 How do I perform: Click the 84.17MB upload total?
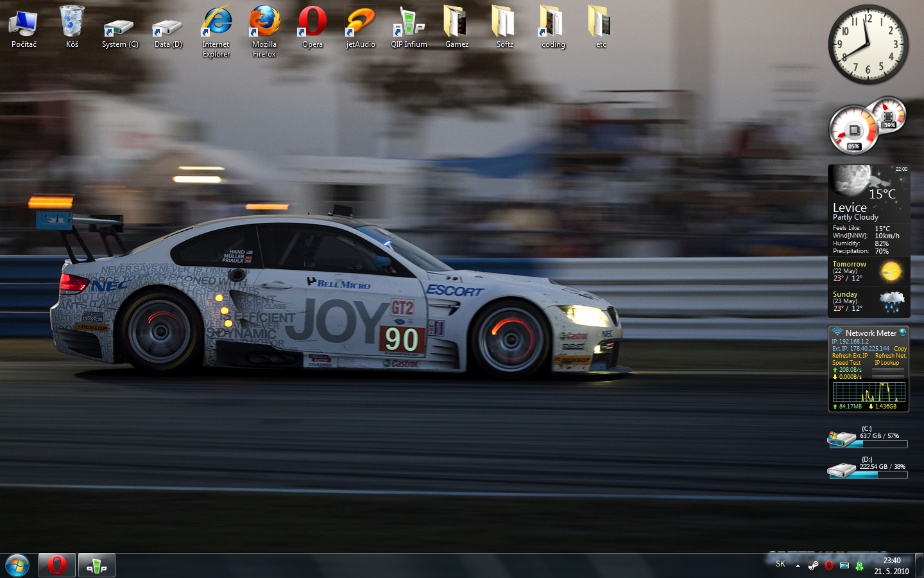coord(850,407)
